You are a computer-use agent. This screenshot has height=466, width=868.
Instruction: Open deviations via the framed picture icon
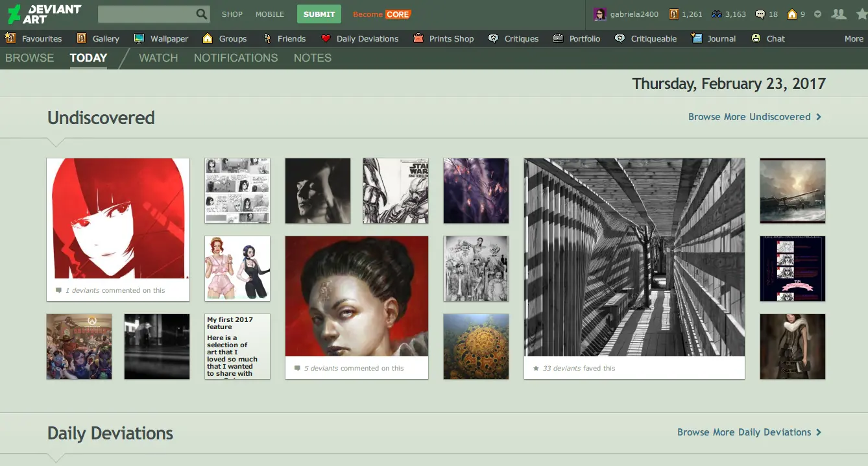(x=674, y=14)
